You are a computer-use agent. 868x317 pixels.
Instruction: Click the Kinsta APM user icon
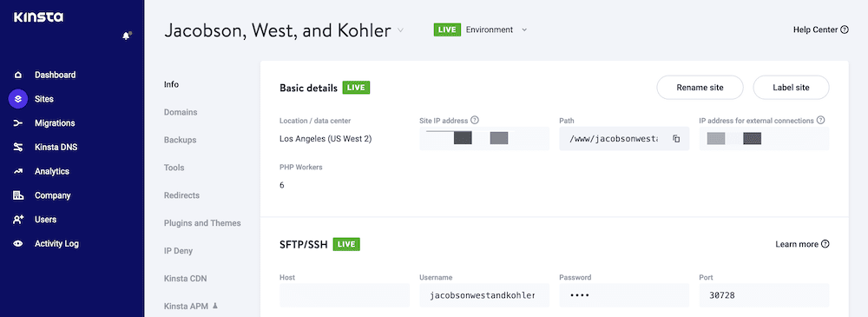(215, 306)
